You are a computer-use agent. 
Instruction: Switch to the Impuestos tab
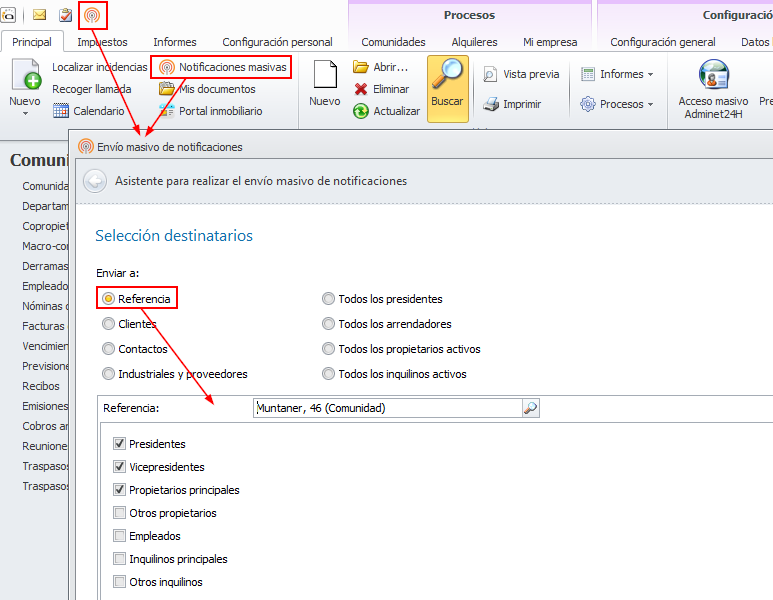[x=102, y=42]
